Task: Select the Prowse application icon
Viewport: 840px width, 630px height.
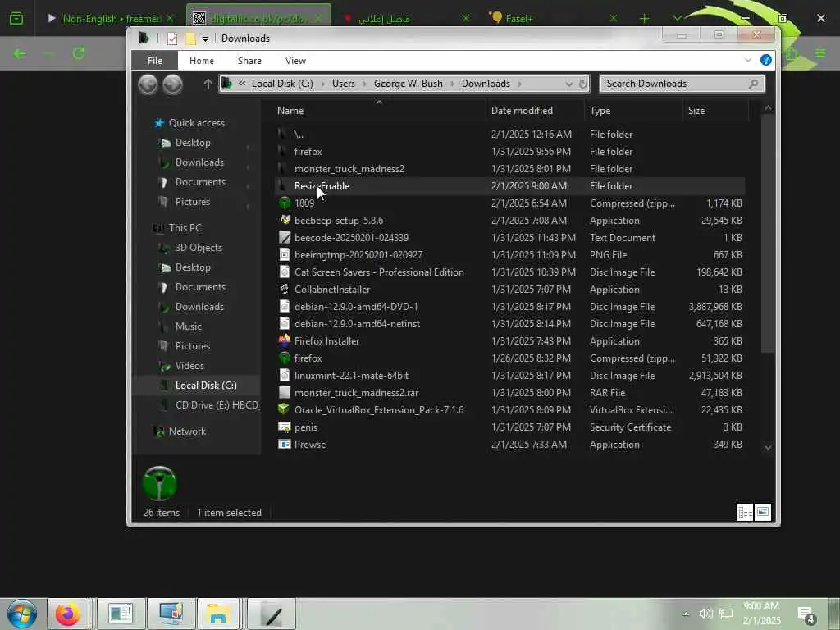Action: click(x=285, y=444)
